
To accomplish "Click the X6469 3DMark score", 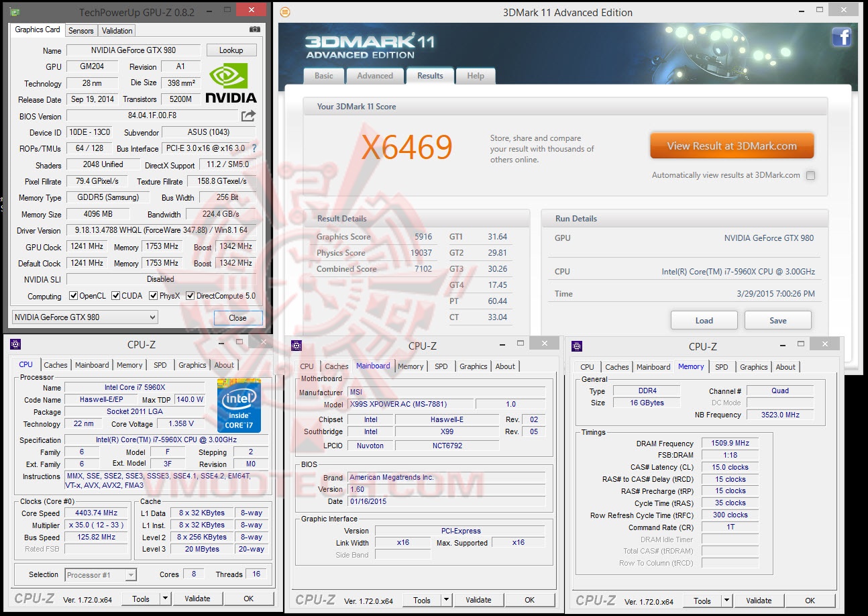I will [407, 147].
